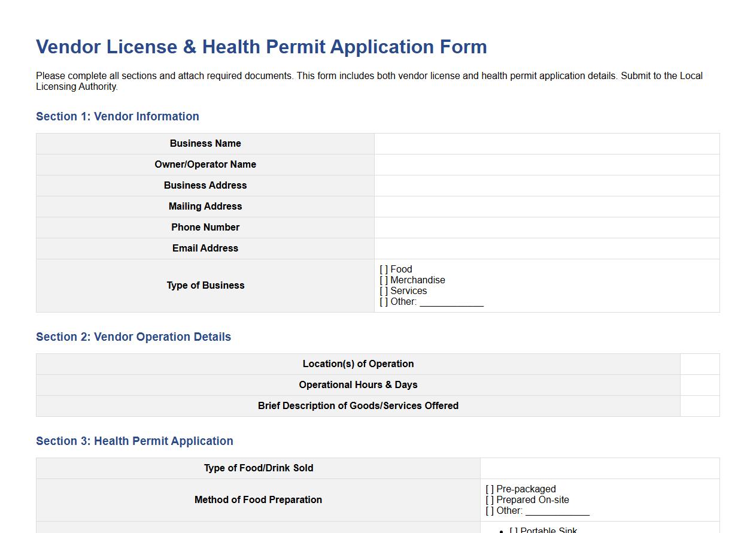Click the Location(s) of Operation field
This screenshot has height=533, width=756.
click(x=699, y=364)
